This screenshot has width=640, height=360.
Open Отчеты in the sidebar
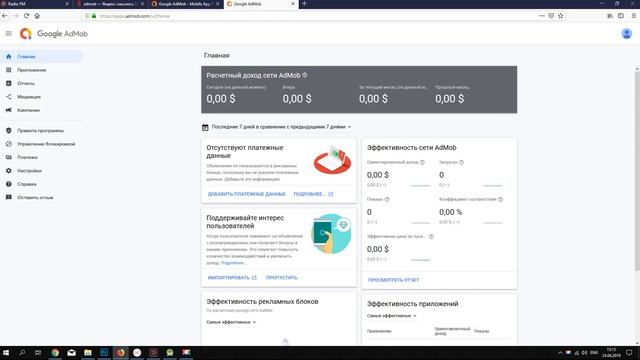tap(26, 83)
